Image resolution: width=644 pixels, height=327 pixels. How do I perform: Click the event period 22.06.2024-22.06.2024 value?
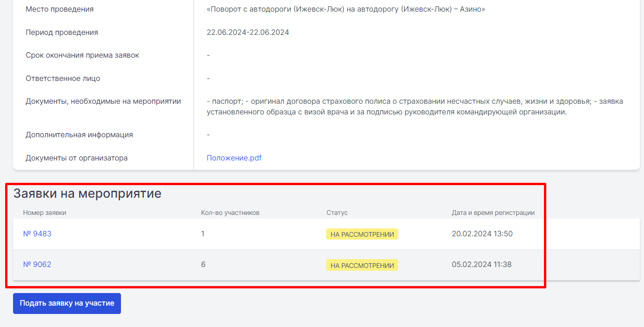coord(248,32)
